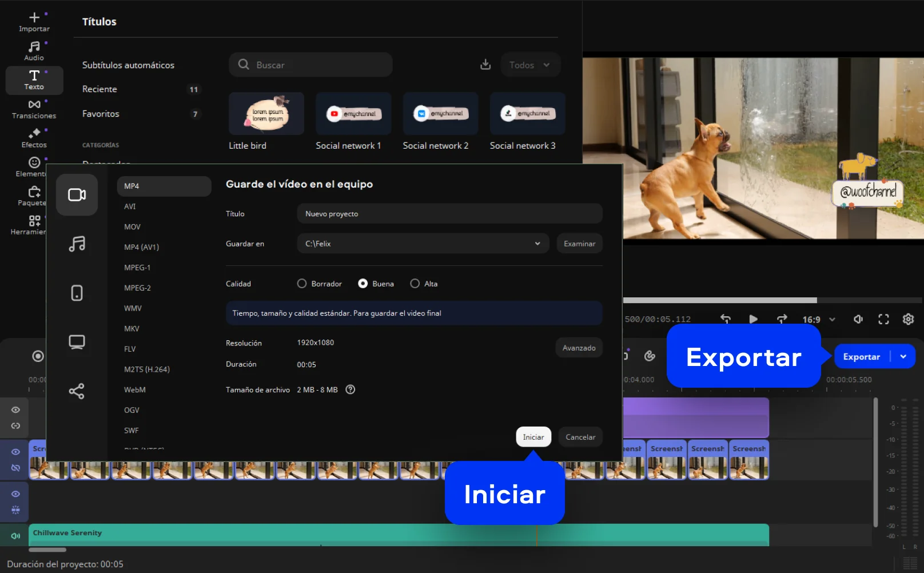Open the player settings gear
Screen dimensions: 924x573
click(908, 319)
